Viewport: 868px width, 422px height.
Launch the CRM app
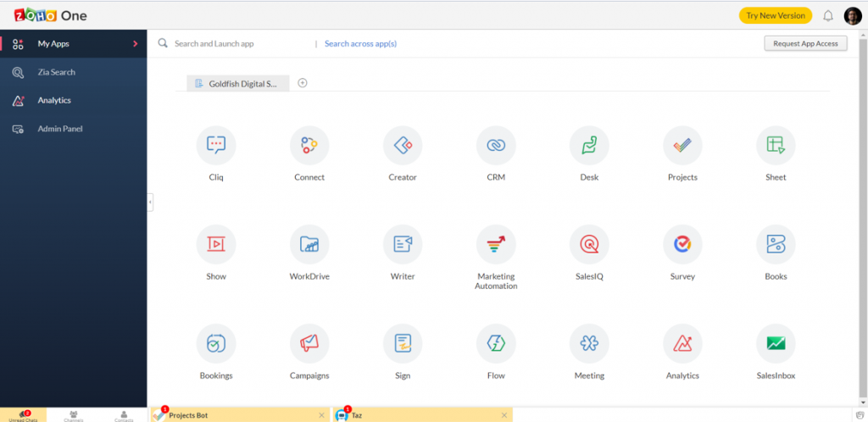[496, 146]
